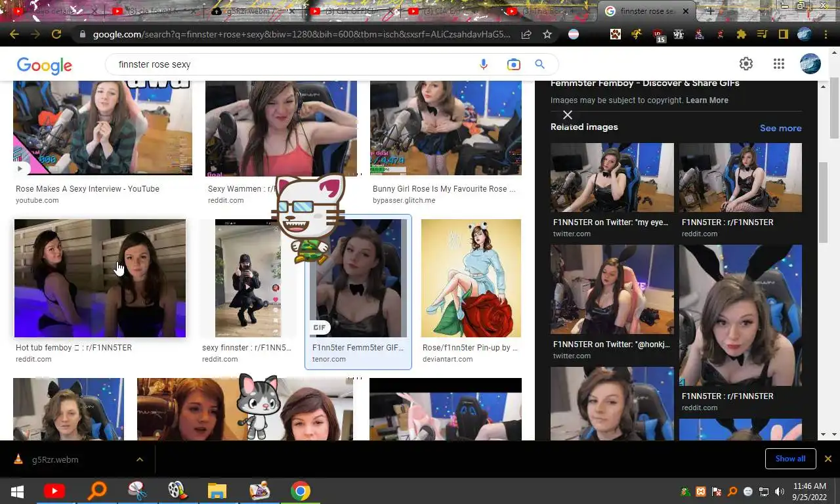Open the Google account avatar on the page
The width and height of the screenshot is (840, 504).
(x=810, y=64)
